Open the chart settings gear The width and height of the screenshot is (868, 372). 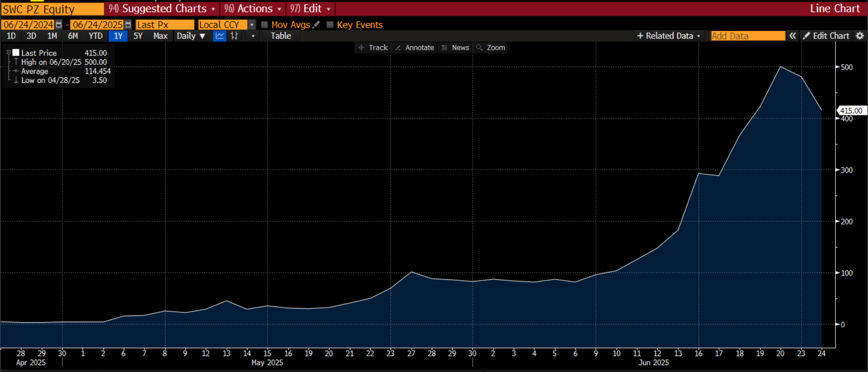(x=860, y=36)
